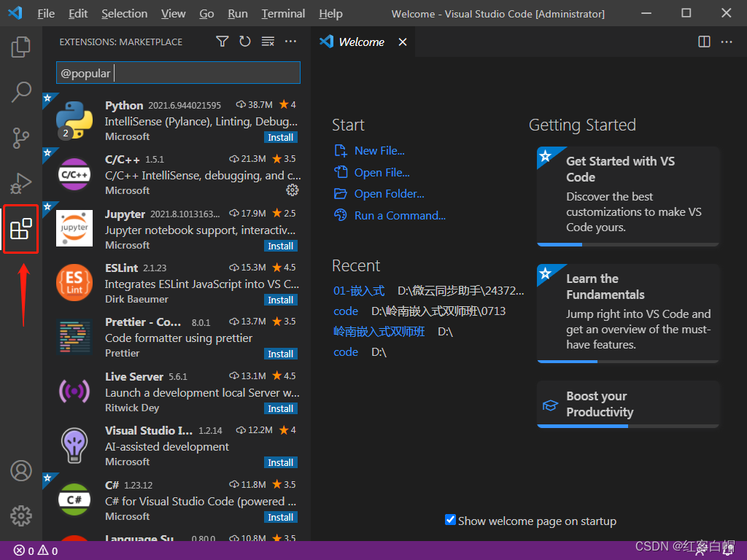The width and height of the screenshot is (747, 560).
Task: Open recent folder 01-嵌入式
Action: (x=359, y=290)
